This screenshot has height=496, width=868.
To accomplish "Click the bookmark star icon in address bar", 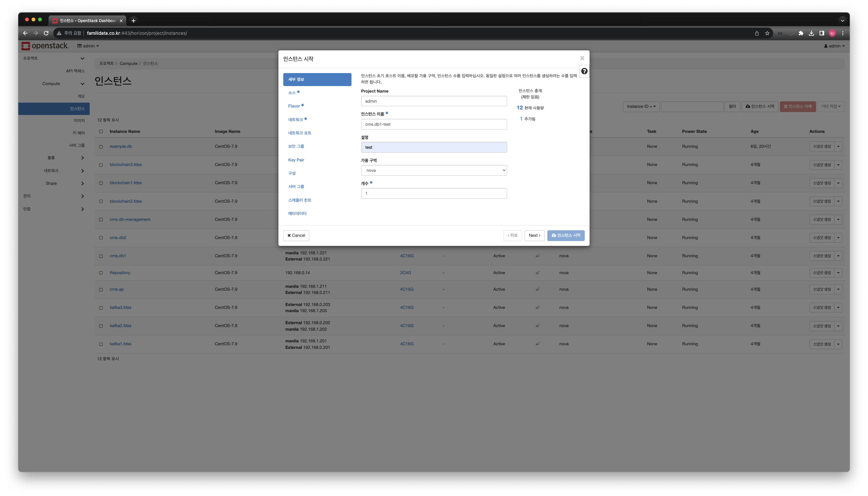I will (x=767, y=33).
